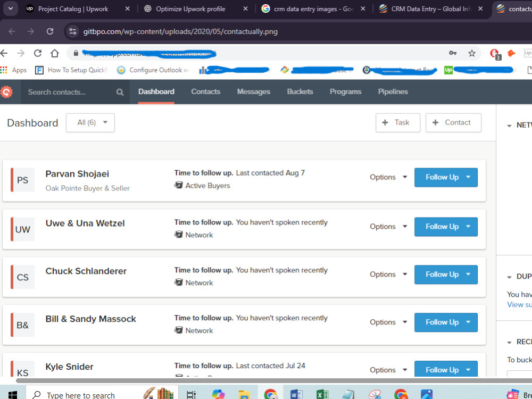Screen dimensions: 532x399
Task: Reload the gitbpo.com page
Action: click(50, 31)
